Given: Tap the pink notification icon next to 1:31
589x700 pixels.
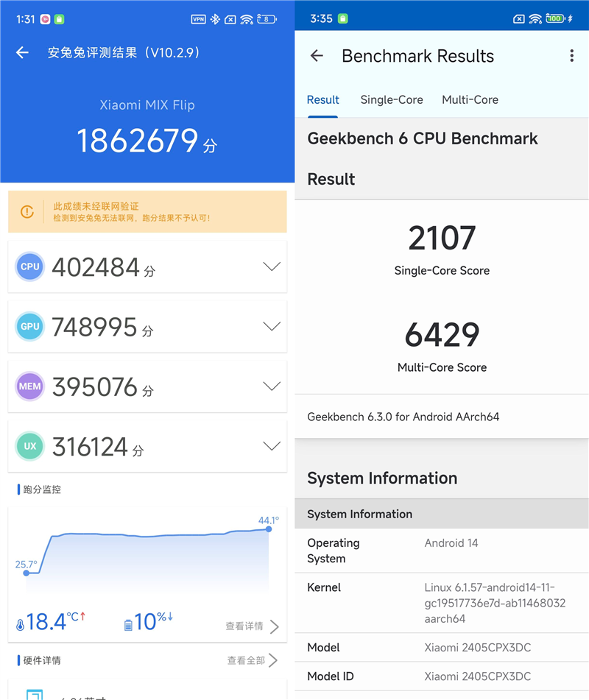Looking at the screenshot, I should [x=45, y=19].
